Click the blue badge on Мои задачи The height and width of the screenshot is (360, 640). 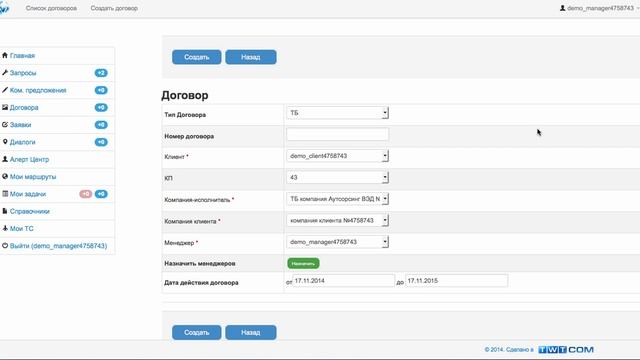[x=101, y=194]
